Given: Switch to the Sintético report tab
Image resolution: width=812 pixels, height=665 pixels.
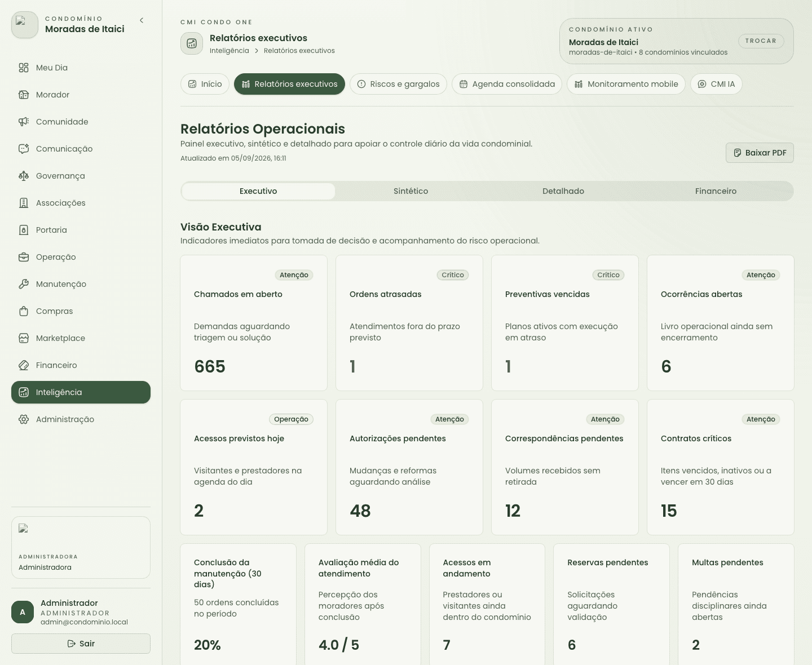Looking at the screenshot, I should click(411, 191).
